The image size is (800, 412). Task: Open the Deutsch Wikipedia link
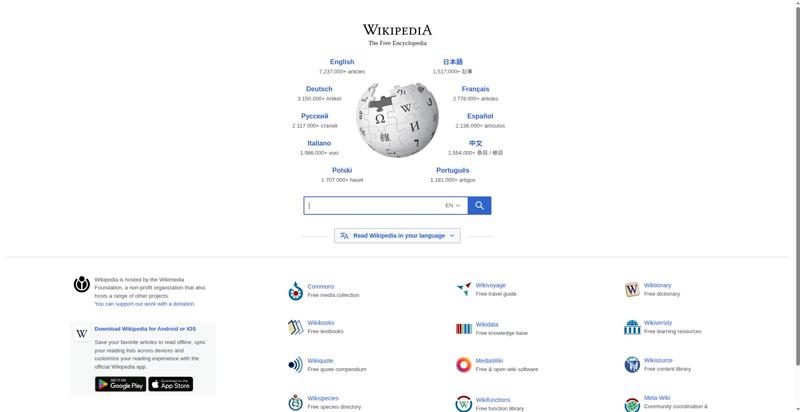[x=319, y=89]
